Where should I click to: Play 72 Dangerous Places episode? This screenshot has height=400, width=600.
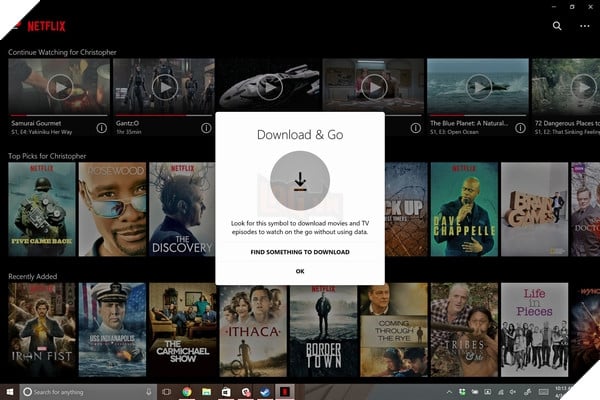tap(583, 87)
